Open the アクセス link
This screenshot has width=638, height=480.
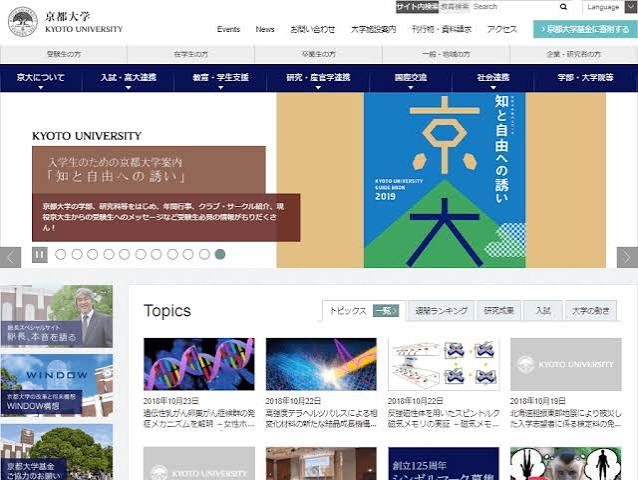pos(502,29)
